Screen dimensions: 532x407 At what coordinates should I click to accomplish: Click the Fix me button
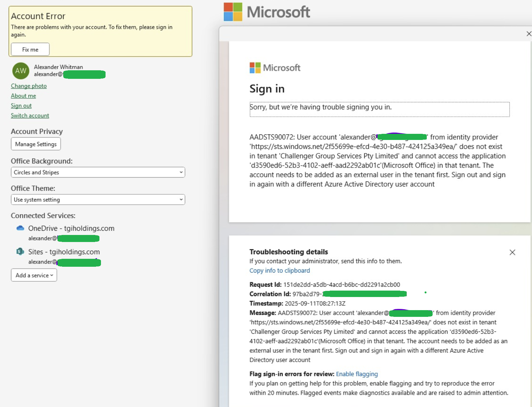tap(30, 49)
